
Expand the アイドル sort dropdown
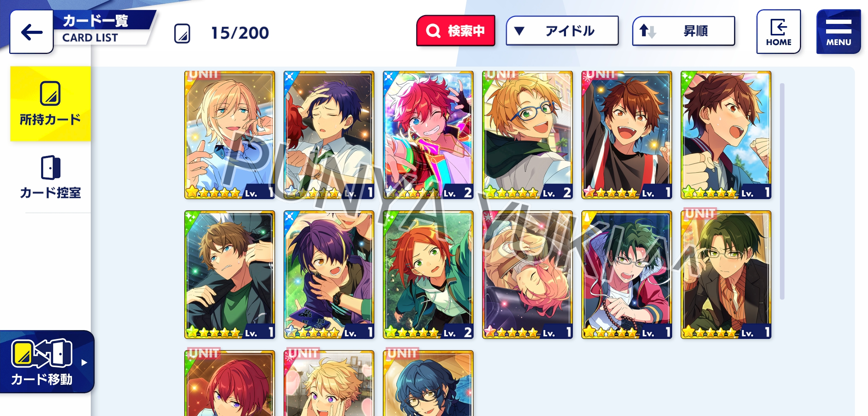(x=562, y=31)
